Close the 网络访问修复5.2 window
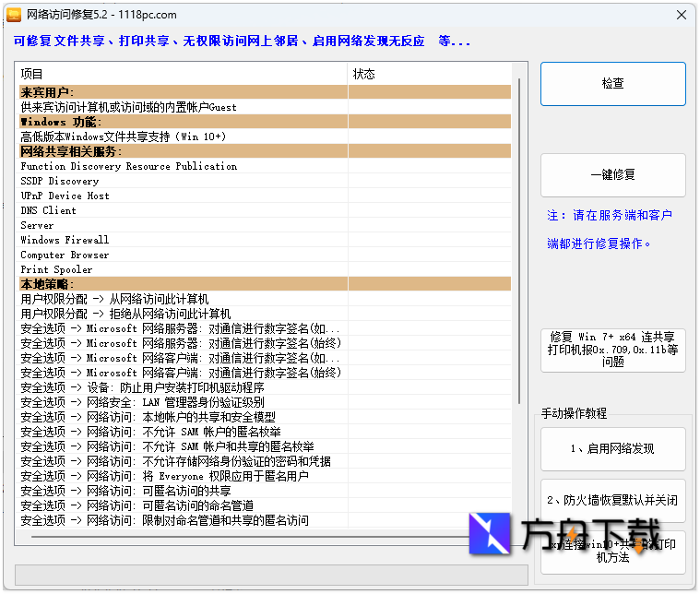Viewport: 700px width, 594px height. click(682, 15)
